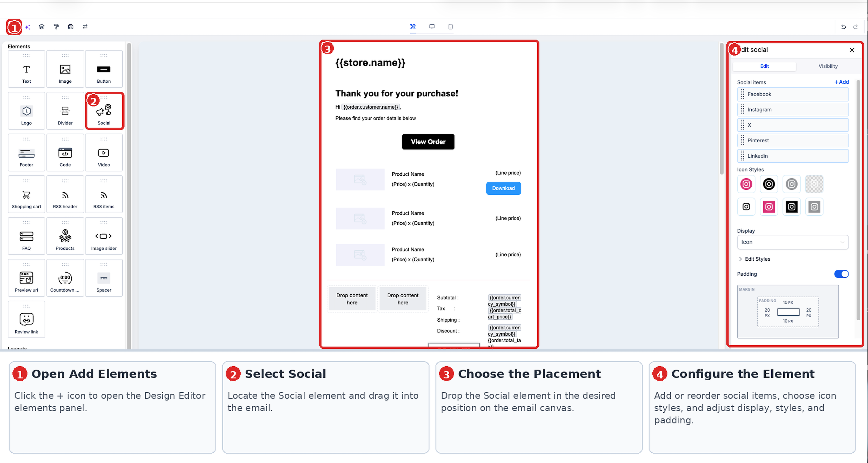Click the top padding value field
Screen dimensions: 868x463
click(x=787, y=303)
